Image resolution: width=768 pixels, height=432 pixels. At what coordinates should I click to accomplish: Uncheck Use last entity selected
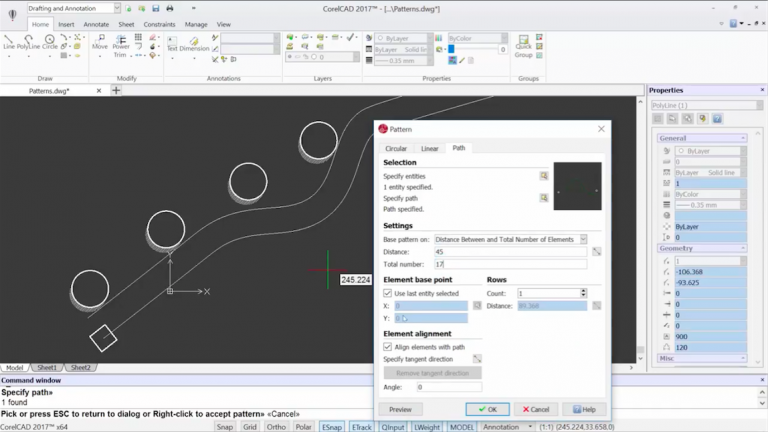point(388,294)
